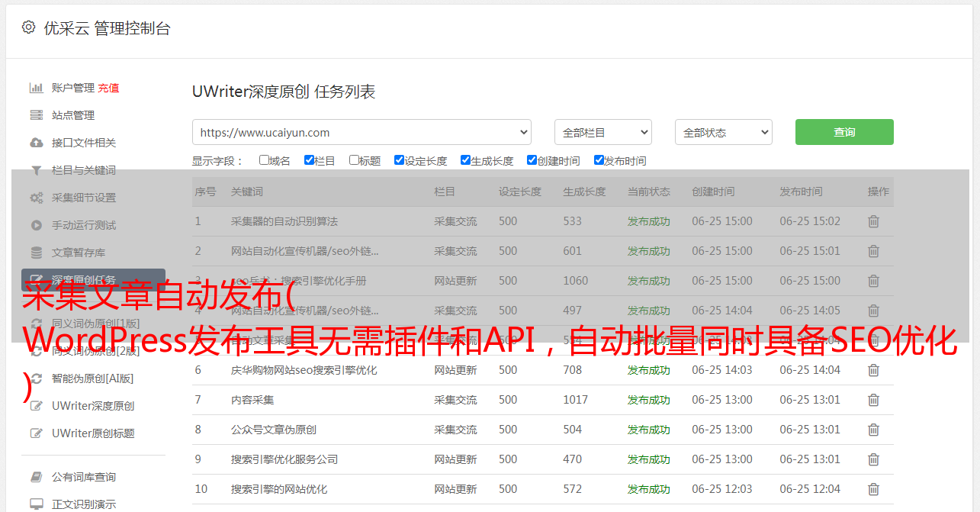Viewport: 980px width, 512px height.
Task: Expand the 全部栏目 dropdown
Action: coord(602,132)
